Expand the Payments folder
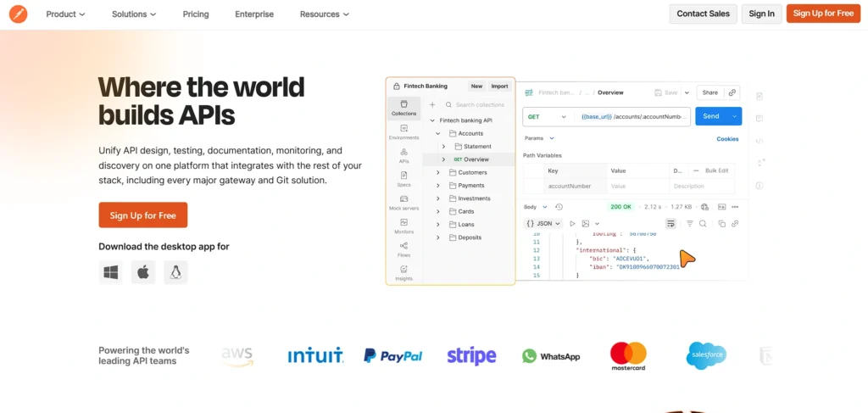 coord(438,186)
